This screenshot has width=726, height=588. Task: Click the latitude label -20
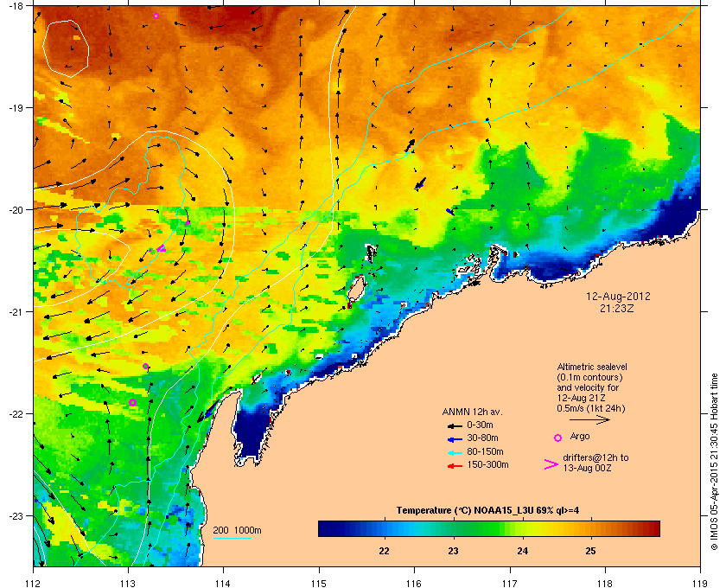tap(16, 210)
